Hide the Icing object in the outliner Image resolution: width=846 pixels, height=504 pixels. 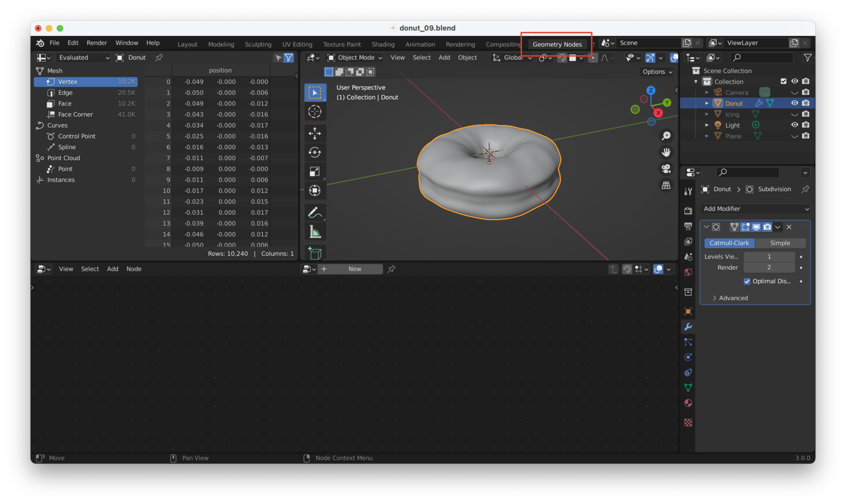(x=794, y=114)
